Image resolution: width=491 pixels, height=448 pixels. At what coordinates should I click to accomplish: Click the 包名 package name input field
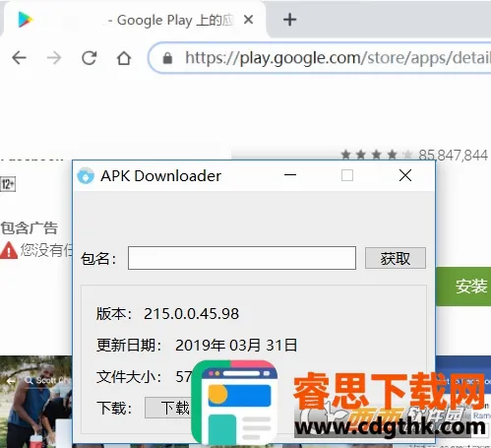242,258
